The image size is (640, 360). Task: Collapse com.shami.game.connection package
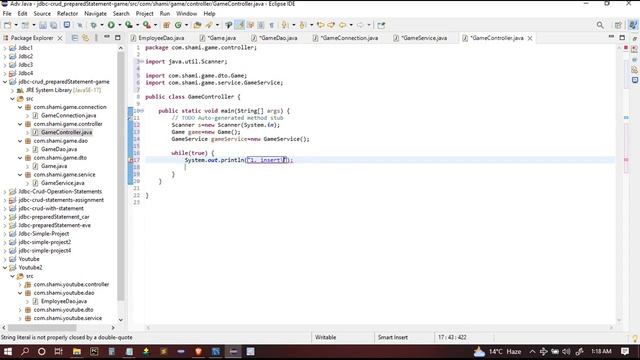[20, 107]
